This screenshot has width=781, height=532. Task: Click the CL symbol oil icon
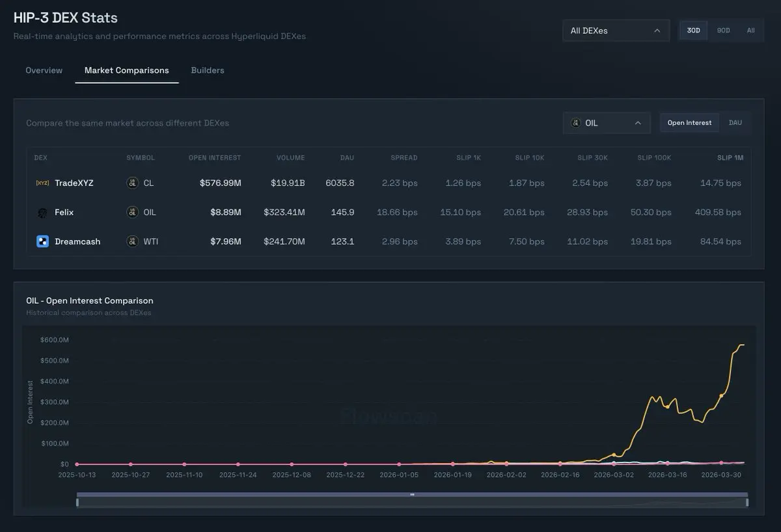pyautogui.click(x=132, y=183)
